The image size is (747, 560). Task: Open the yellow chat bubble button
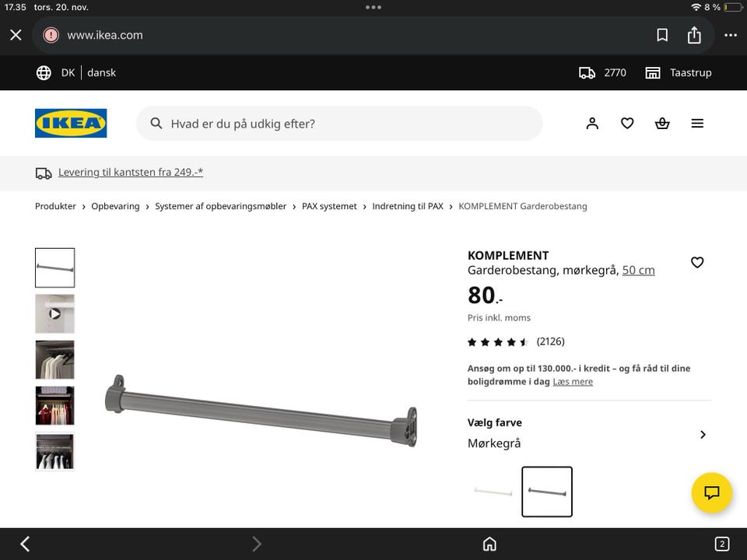[711, 492]
